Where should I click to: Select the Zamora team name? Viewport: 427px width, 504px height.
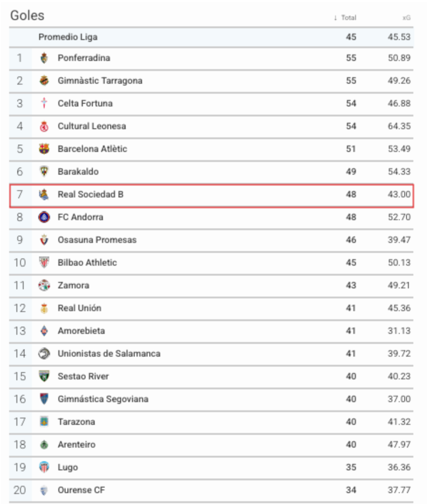pyautogui.click(x=73, y=285)
